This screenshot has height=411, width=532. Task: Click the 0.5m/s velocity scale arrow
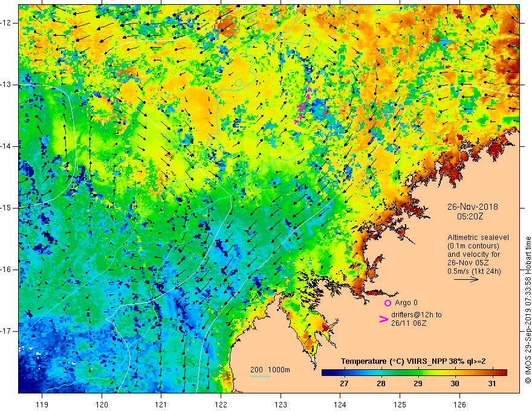click(x=466, y=279)
